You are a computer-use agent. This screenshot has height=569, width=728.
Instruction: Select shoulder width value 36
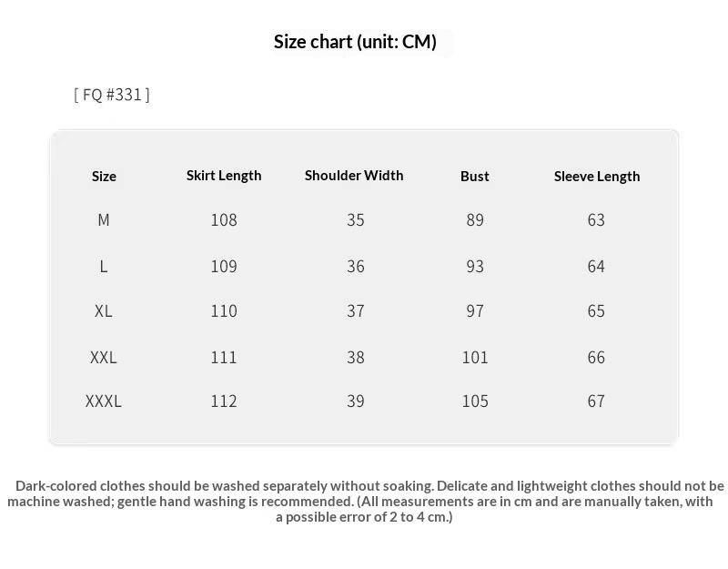click(356, 267)
